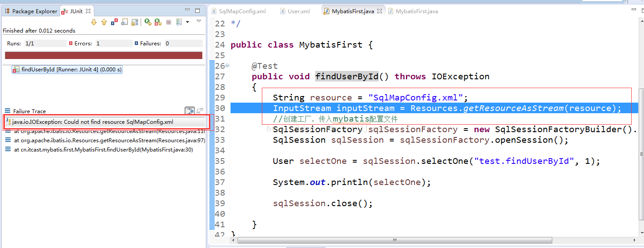Screen dimensions: 644x248
Task: Click line number 30 in gutter
Action: point(220,108)
